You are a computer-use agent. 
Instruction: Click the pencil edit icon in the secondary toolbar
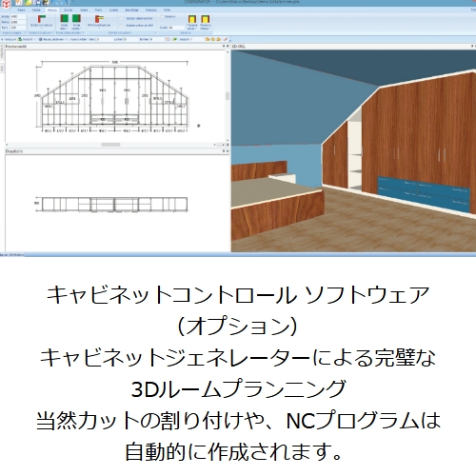(226, 39)
